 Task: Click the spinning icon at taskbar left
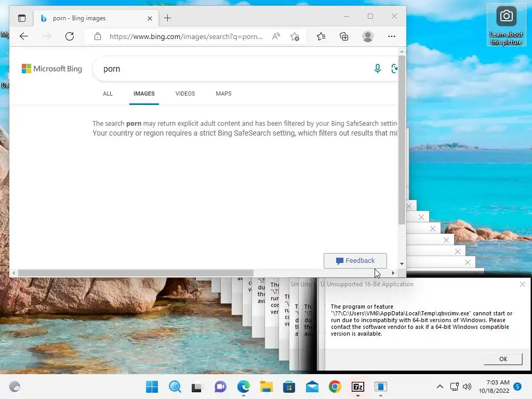(15, 387)
